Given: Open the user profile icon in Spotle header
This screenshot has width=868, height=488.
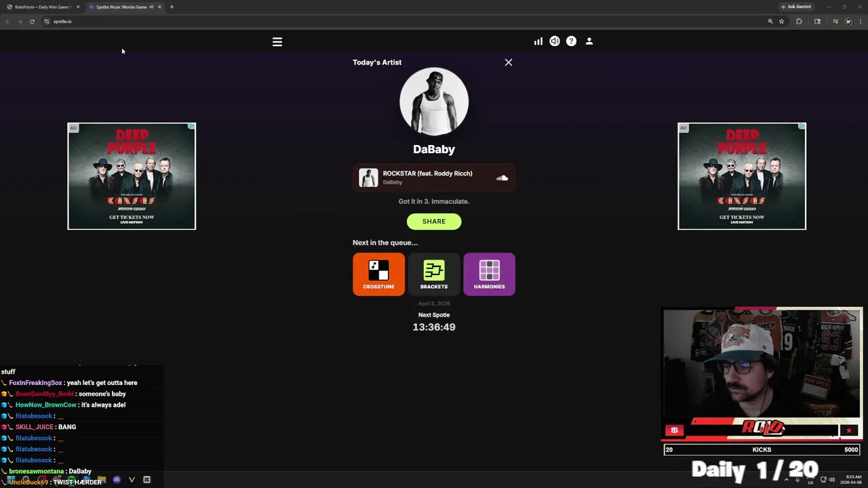Looking at the screenshot, I should [x=589, y=41].
